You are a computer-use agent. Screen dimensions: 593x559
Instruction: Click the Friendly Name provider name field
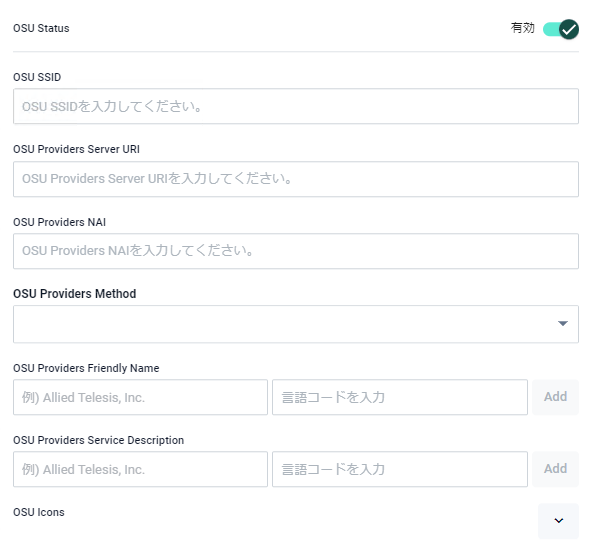[x=140, y=397]
